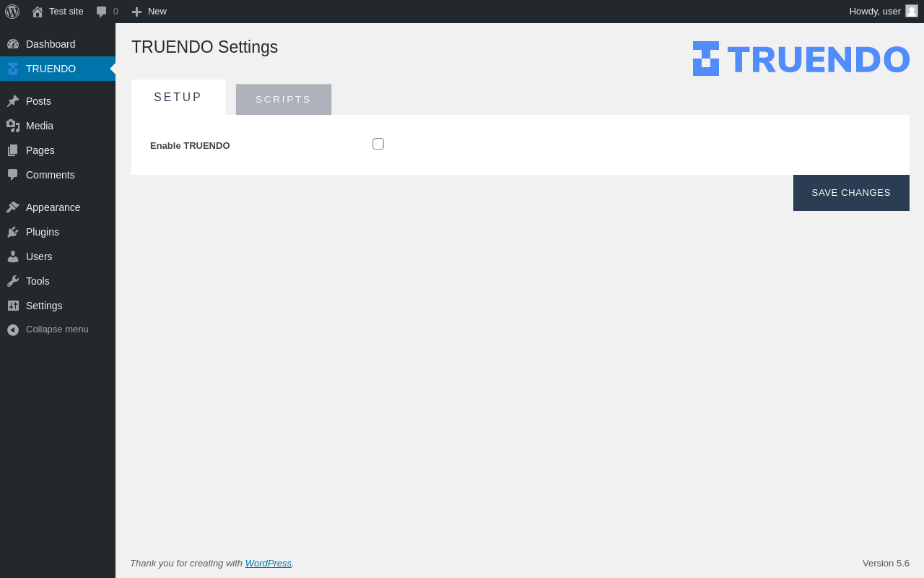Open the Pages menu
The image size is (924, 578).
coord(58,150)
